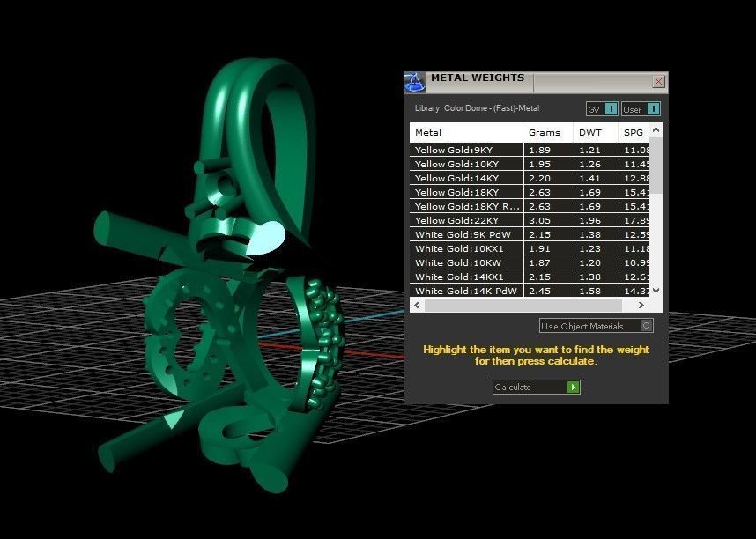Toggle the User library switch
The height and width of the screenshot is (539, 756).
click(x=641, y=109)
